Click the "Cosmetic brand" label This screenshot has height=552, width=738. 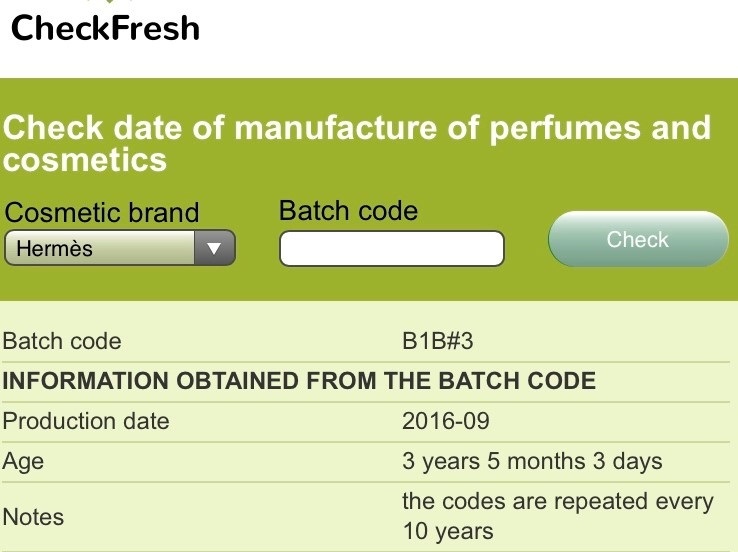(x=102, y=213)
